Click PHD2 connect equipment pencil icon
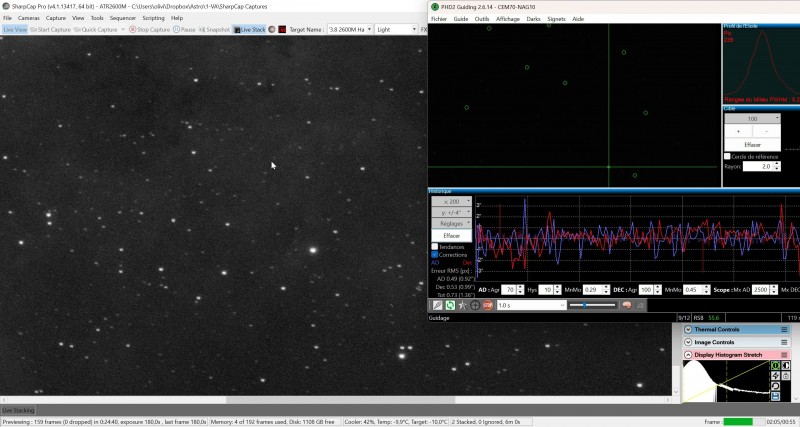The height and width of the screenshot is (427, 800). point(437,305)
